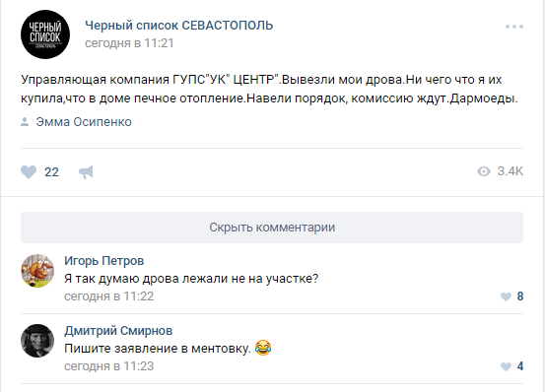Click the post like count 22
The height and width of the screenshot is (392, 545).
(x=51, y=172)
